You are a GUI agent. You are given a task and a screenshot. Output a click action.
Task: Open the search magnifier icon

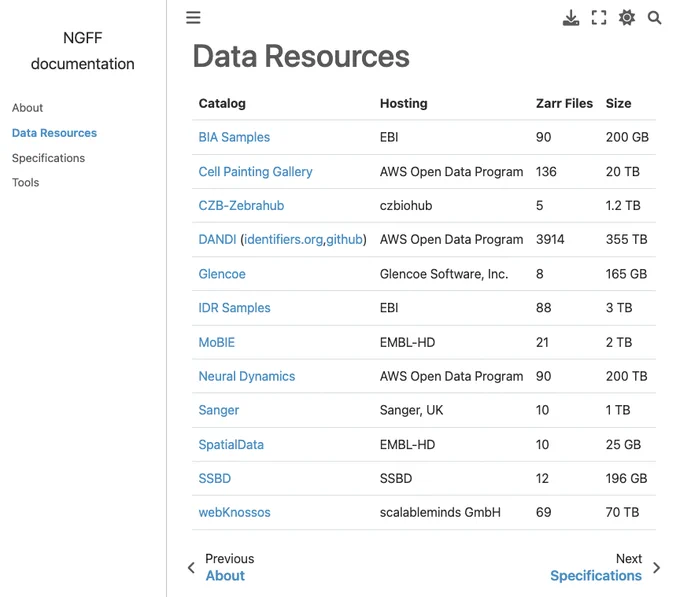pyautogui.click(x=654, y=18)
